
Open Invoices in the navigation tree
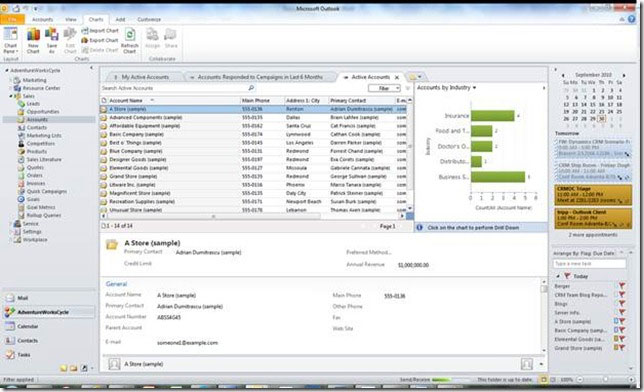pos(36,184)
